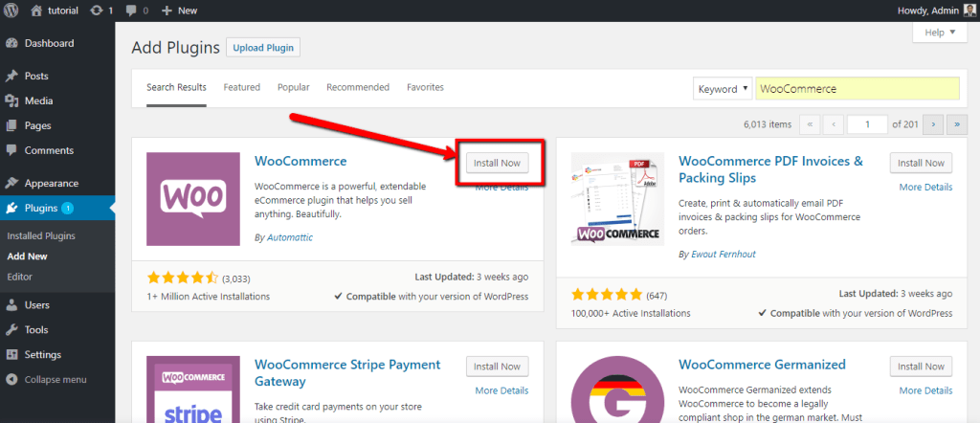Open the tutorial site home icon
Viewport: 980px width, 423px height.
37,10
